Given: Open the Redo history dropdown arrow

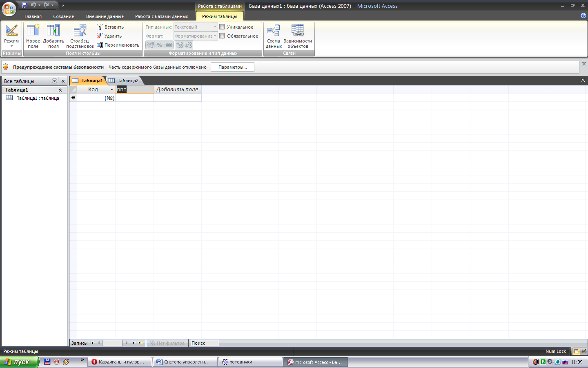Looking at the screenshot, I should point(53,5).
